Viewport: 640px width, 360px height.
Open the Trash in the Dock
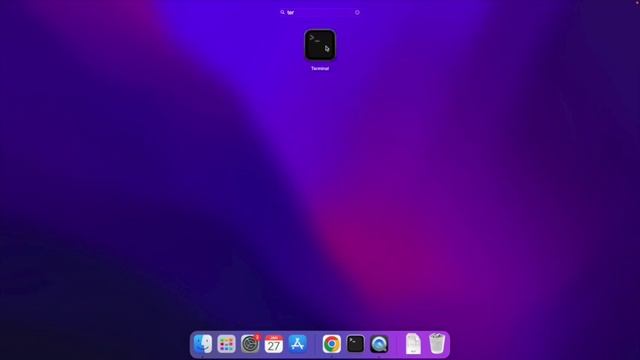point(437,344)
